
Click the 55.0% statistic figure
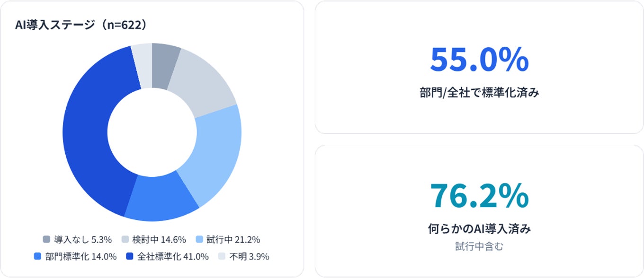(479, 59)
